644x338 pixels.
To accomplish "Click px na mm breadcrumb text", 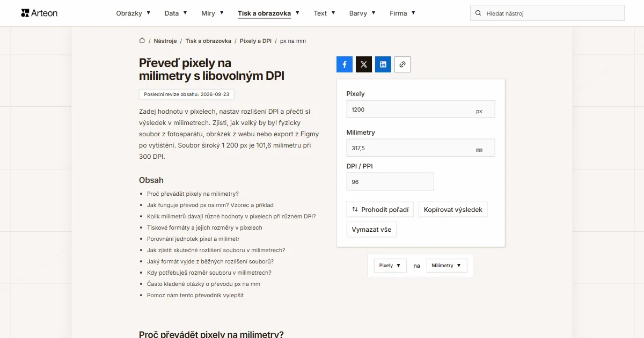I will click(293, 41).
